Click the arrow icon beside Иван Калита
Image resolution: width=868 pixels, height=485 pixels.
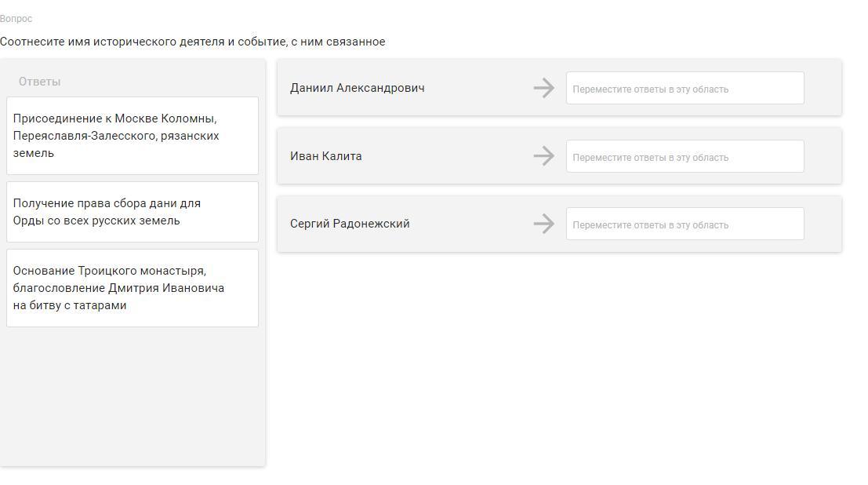[x=544, y=155]
